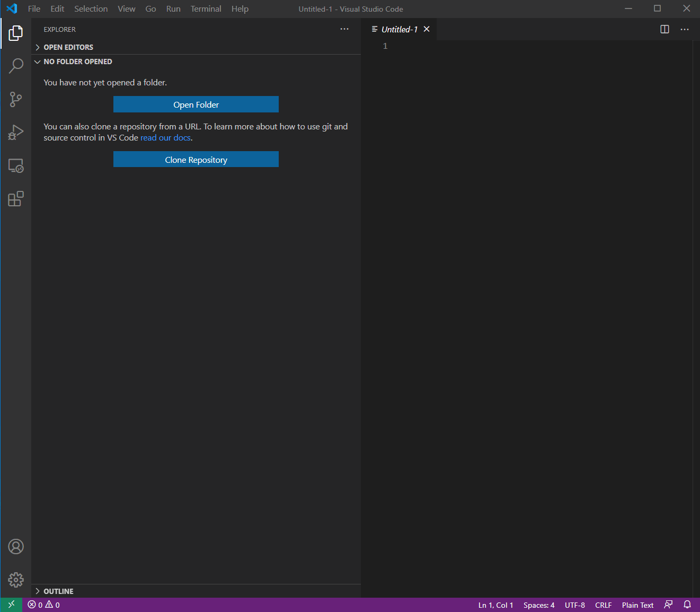Open the Help menu
Viewport: 700px width, 612px height.
[x=240, y=8]
